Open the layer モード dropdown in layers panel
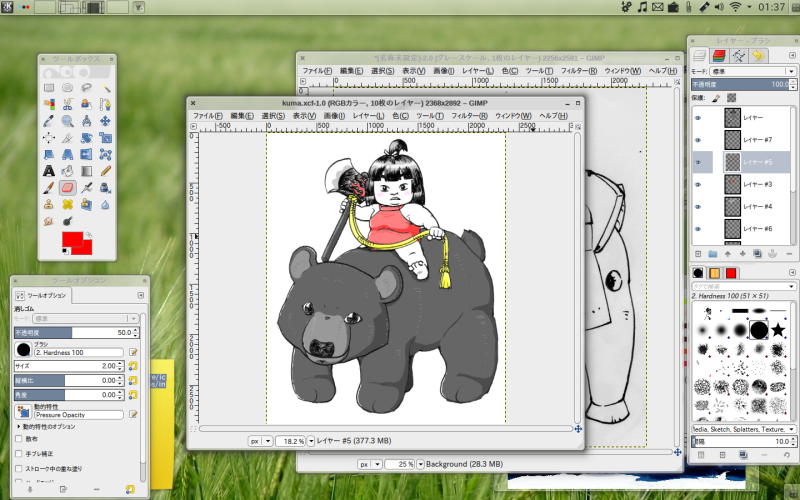Screen dimensions: 800x500 (752, 71)
